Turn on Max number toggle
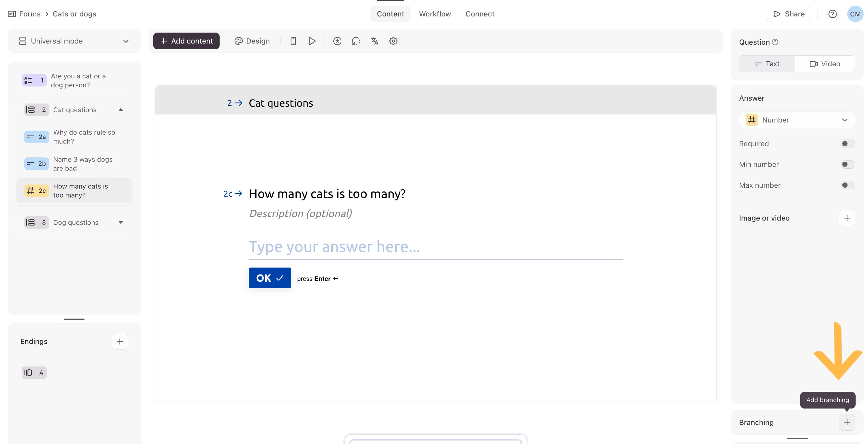 [847, 185]
